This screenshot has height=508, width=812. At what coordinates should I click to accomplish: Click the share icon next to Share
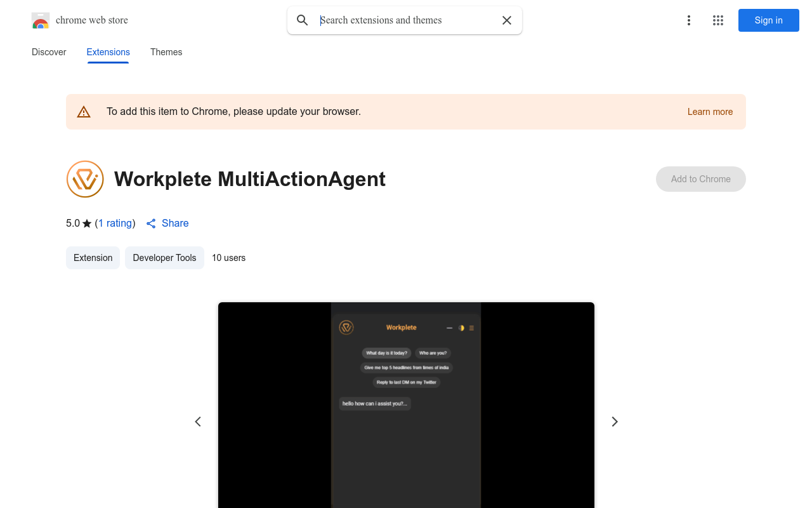click(151, 224)
